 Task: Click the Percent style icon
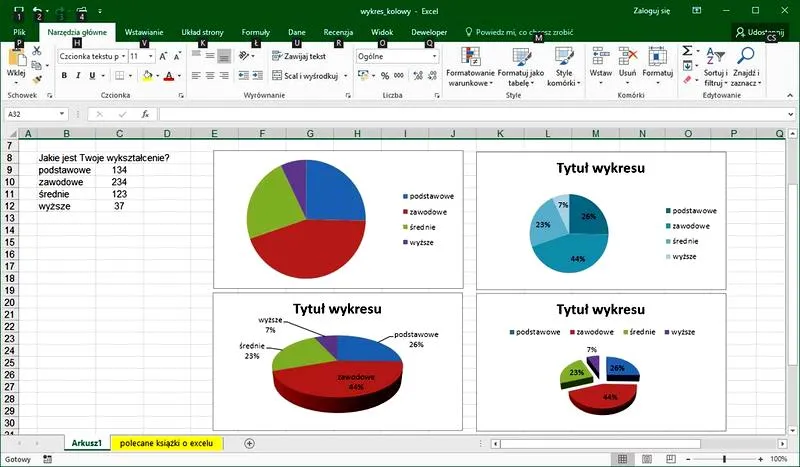pyautogui.click(x=385, y=76)
